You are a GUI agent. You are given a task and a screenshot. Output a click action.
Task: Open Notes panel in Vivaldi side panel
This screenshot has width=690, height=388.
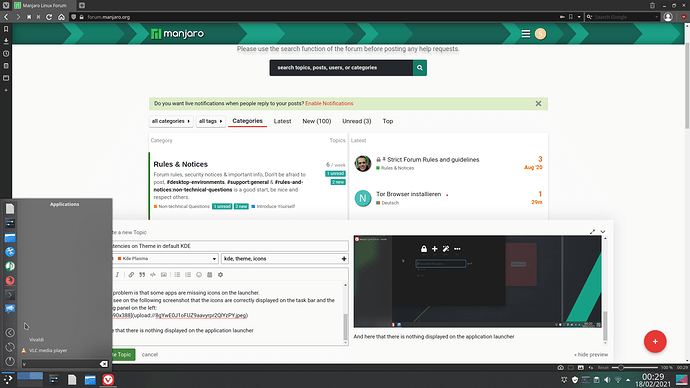tap(6, 66)
